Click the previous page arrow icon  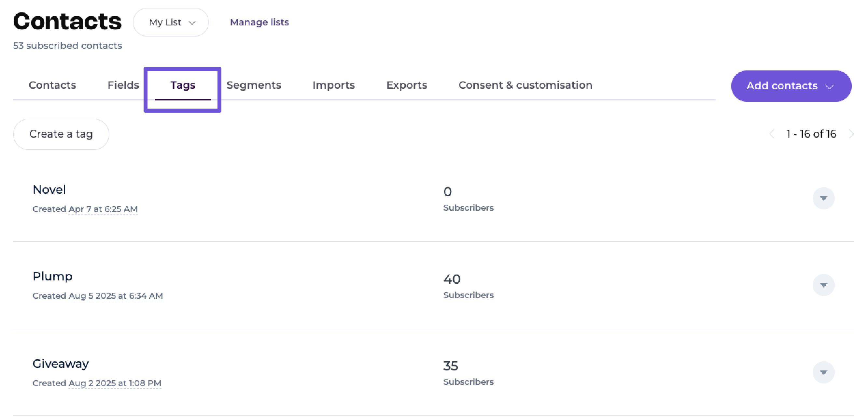(x=772, y=134)
